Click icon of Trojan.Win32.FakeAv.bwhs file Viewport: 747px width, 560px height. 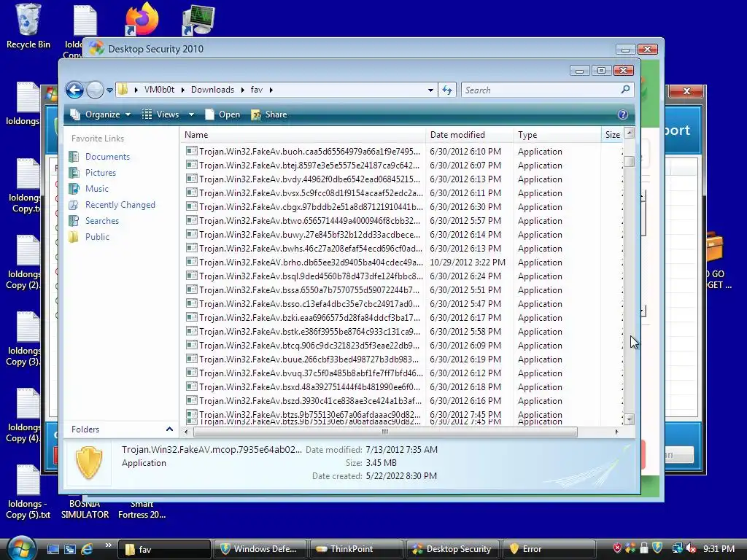pos(192,248)
